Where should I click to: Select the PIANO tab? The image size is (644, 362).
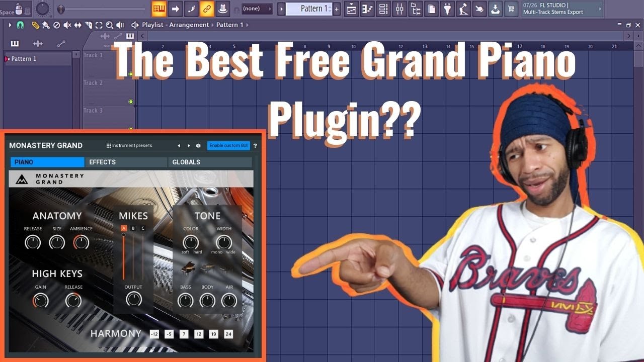coord(47,162)
